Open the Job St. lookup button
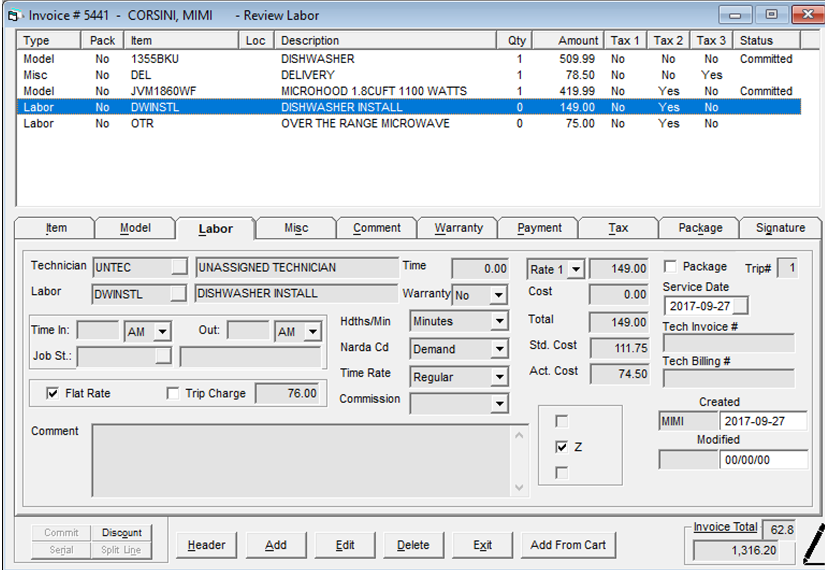Viewport: 825px width, 570px height. point(163,356)
